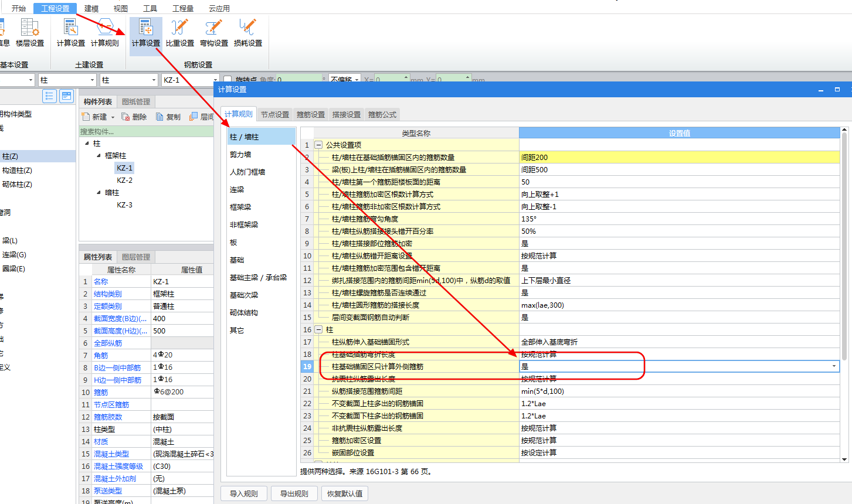Open 计算设置 under 土建设置 group
The height and width of the screenshot is (504, 852).
(x=71, y=32)
